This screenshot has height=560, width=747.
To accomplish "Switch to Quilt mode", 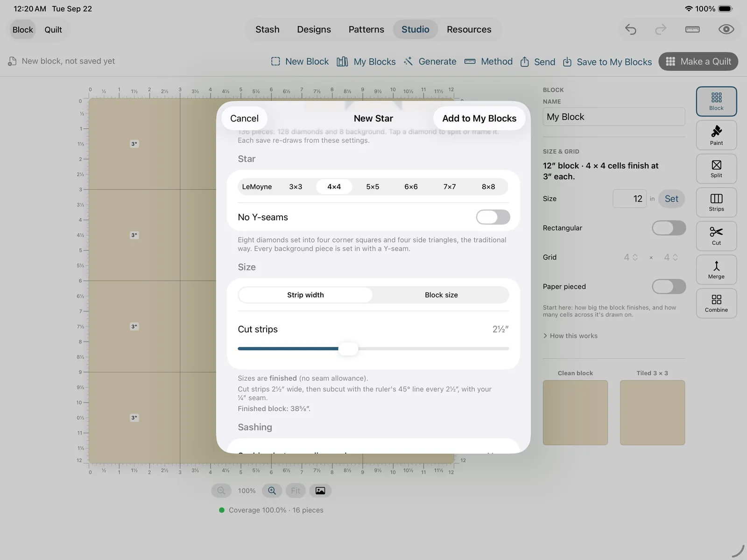I will coord(53,29).
